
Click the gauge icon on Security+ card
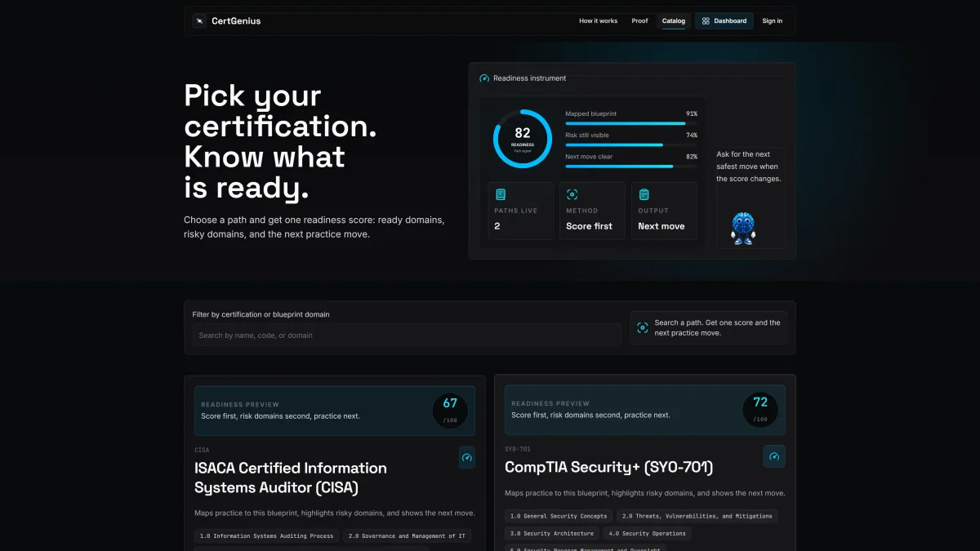click(774, 456)
